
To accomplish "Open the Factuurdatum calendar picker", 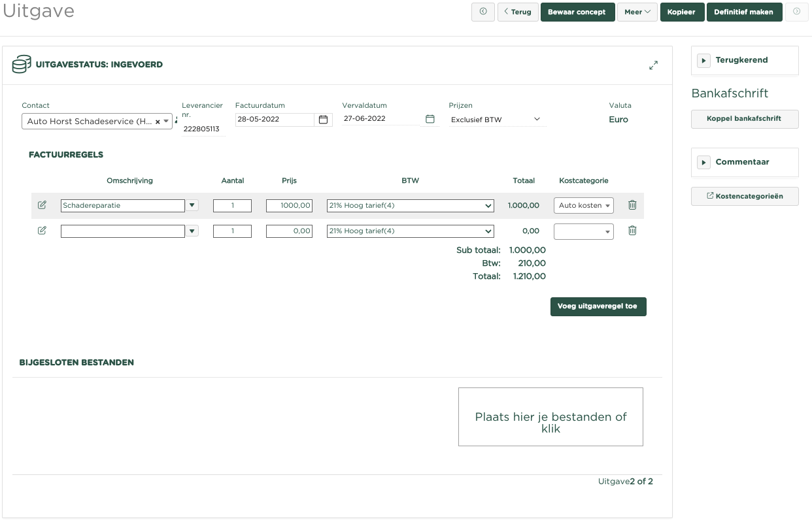I will click(x=323, y=120).
